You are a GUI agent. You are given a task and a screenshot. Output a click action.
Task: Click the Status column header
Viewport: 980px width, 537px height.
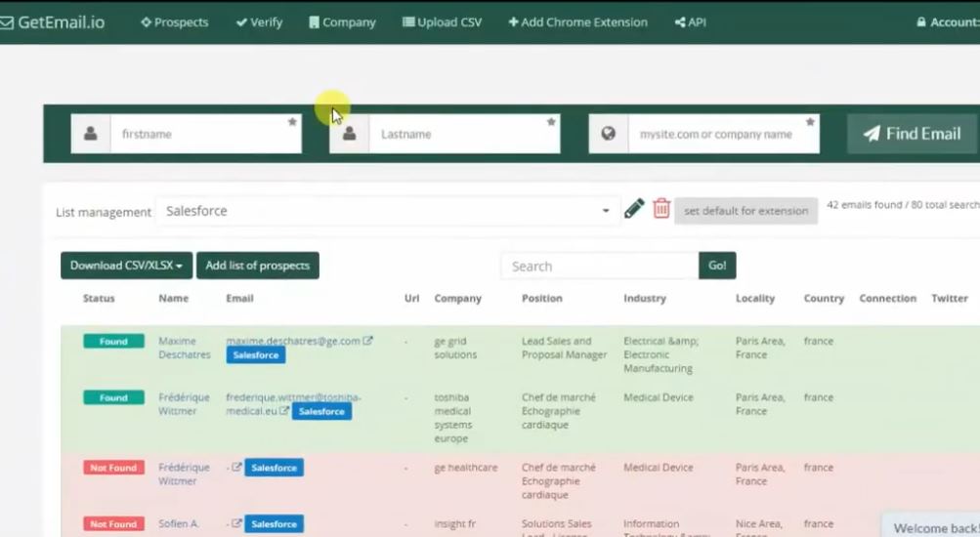(x=99, y=299)
